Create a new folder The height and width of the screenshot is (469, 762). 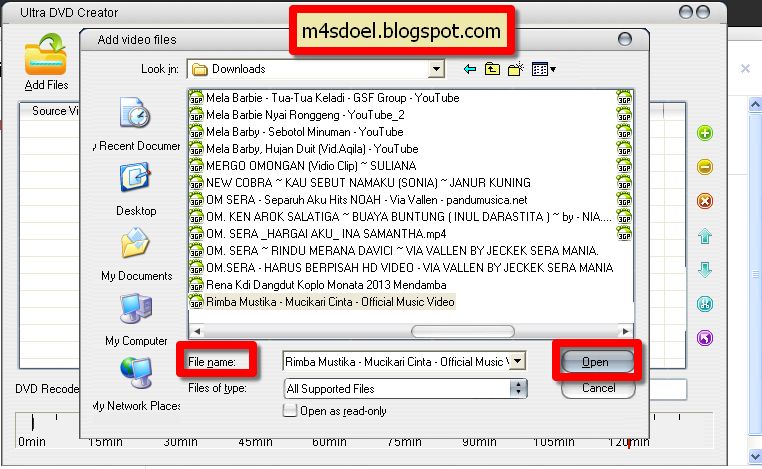pyautogui.click(x=516, y=69)
